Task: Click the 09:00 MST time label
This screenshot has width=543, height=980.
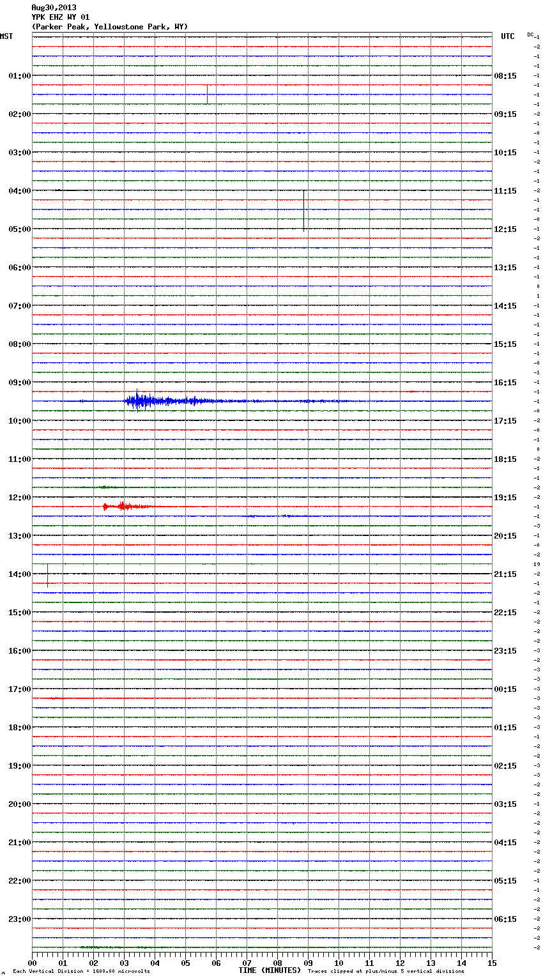Action: coord(20,382)
